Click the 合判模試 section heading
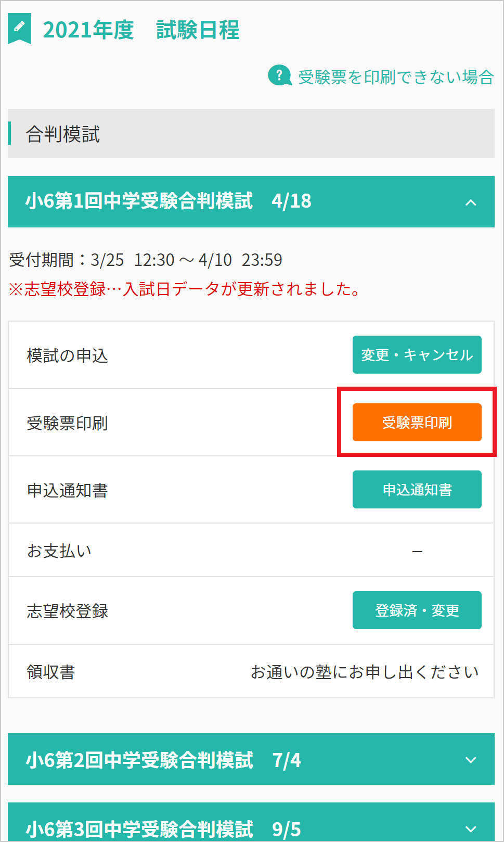Viewport: 504px width, 842px height. pyautogui.click(x=63, y=134)
